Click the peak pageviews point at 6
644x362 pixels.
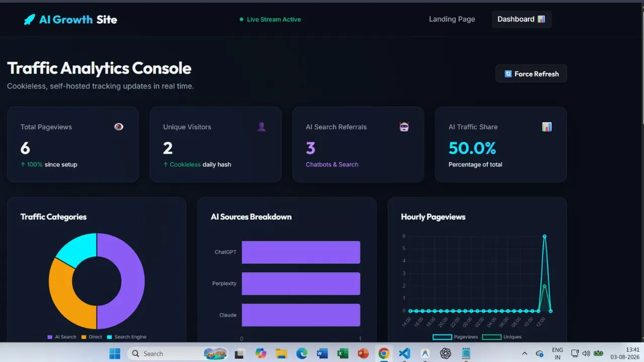click(544, 236)
